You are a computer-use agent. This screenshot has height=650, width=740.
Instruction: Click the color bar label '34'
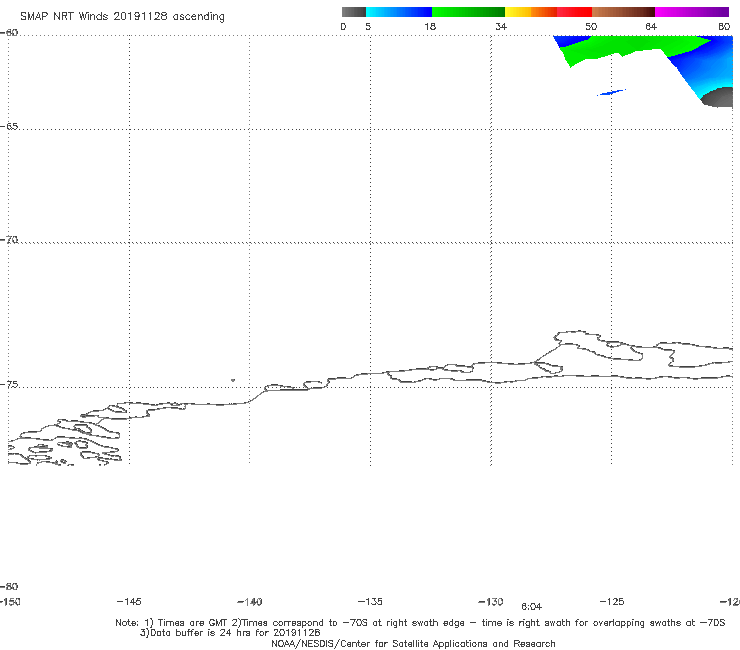(501, 26)
